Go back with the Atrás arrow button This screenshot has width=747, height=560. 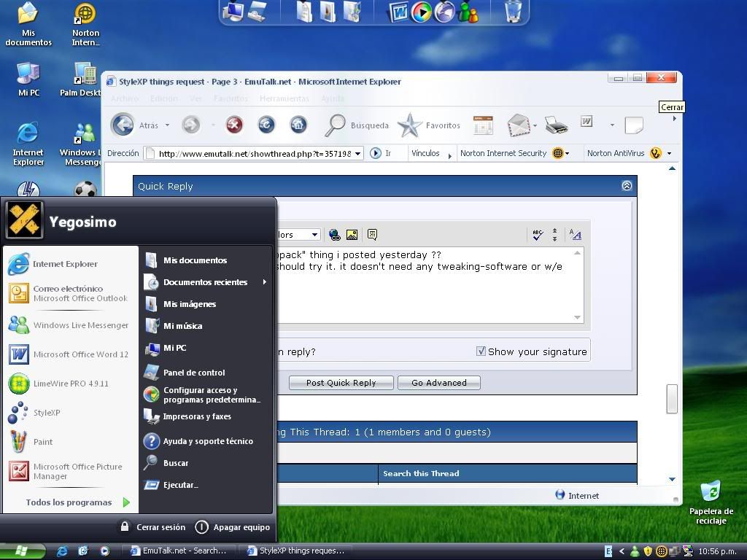click(x=123, y=125)
